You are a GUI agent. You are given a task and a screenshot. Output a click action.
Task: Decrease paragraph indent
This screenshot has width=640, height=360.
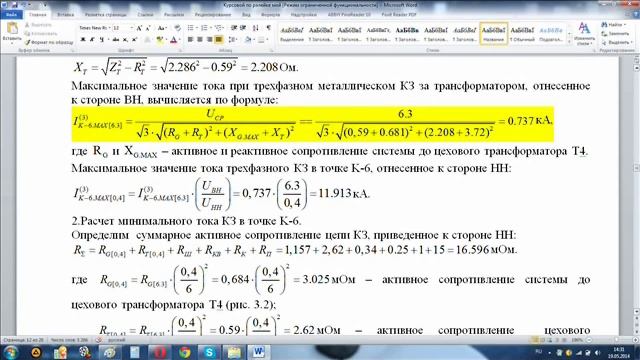234,28
